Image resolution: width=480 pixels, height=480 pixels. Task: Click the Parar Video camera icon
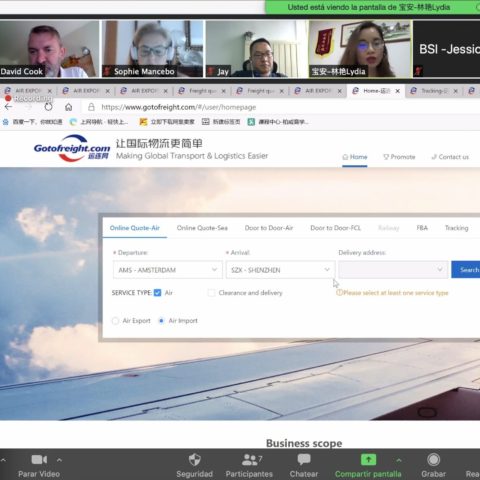coord(39,460)
